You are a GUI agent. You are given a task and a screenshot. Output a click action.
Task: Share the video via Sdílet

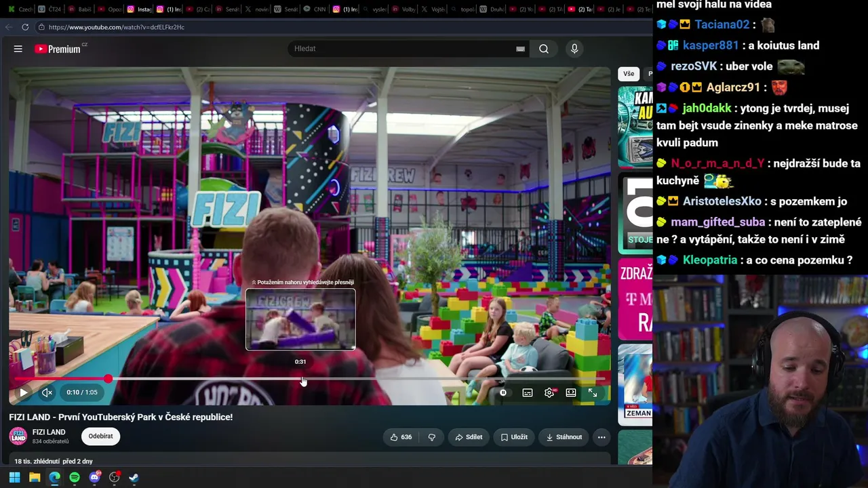(469, 437)
